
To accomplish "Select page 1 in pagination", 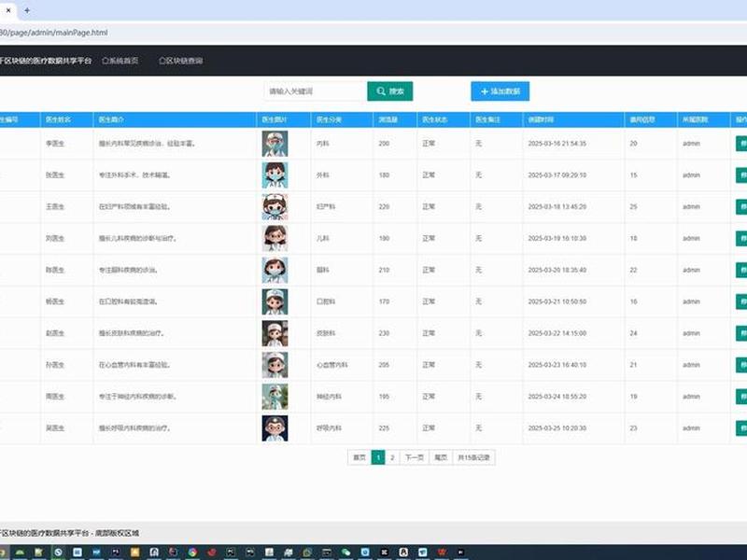I will coord(378,457).
